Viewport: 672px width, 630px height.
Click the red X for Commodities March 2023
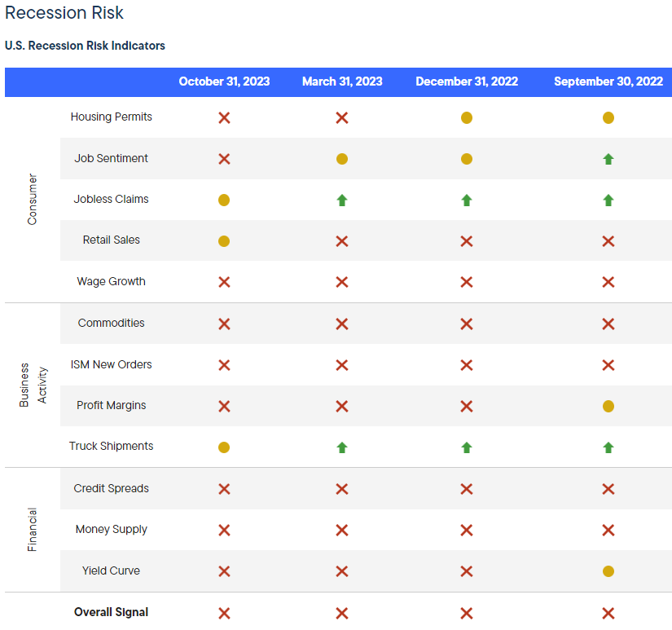tap(342, 324)
